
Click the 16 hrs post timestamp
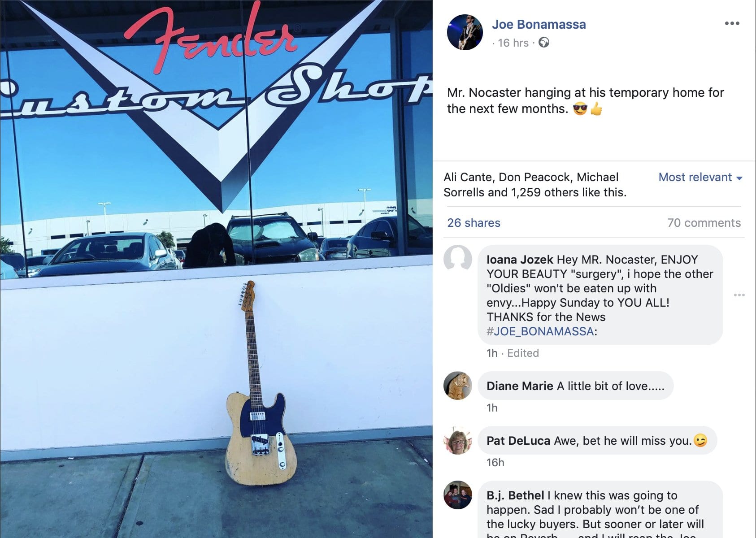513,43
